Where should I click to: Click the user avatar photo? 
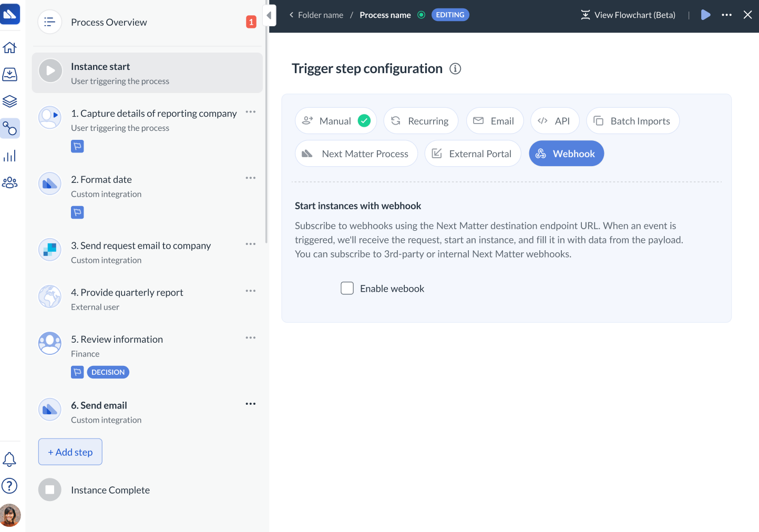[9, 515]
